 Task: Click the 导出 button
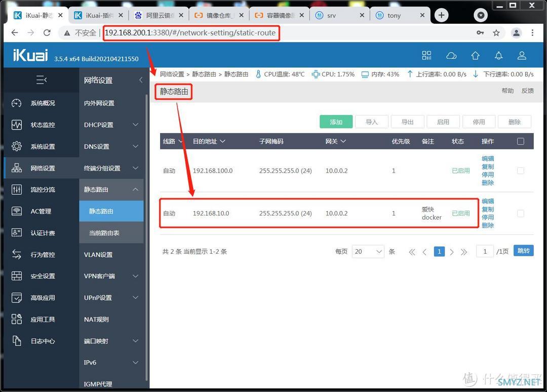click(407, 122)
